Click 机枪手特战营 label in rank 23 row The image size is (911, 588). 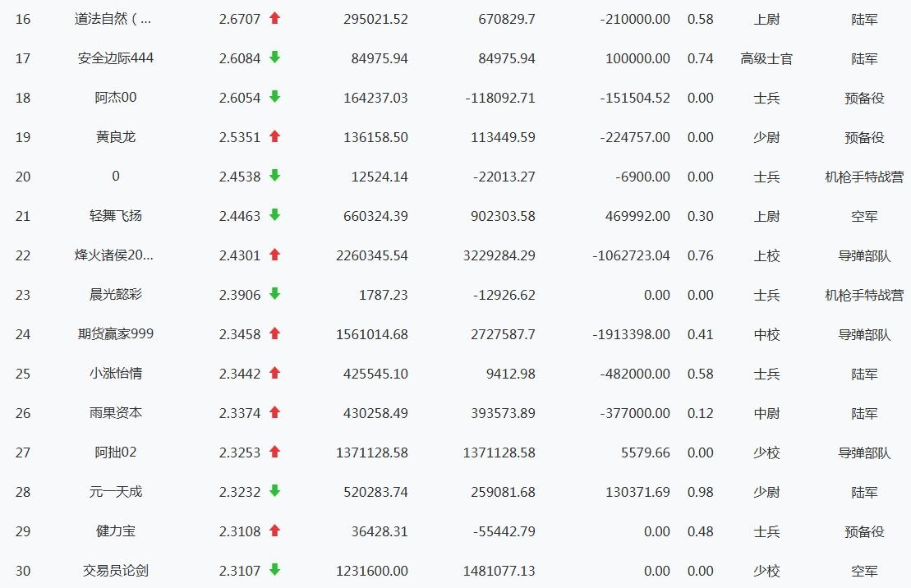tap(864, 295)
